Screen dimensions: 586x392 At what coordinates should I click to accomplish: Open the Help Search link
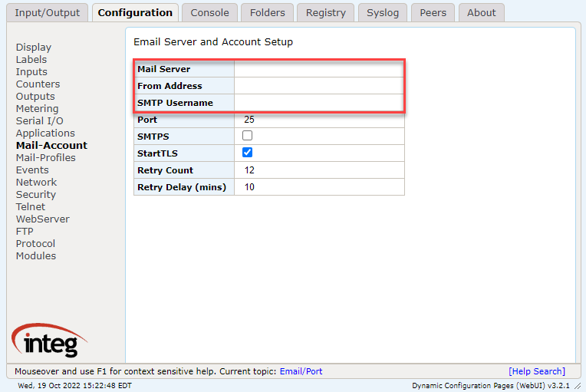click(x=537, y=371)
